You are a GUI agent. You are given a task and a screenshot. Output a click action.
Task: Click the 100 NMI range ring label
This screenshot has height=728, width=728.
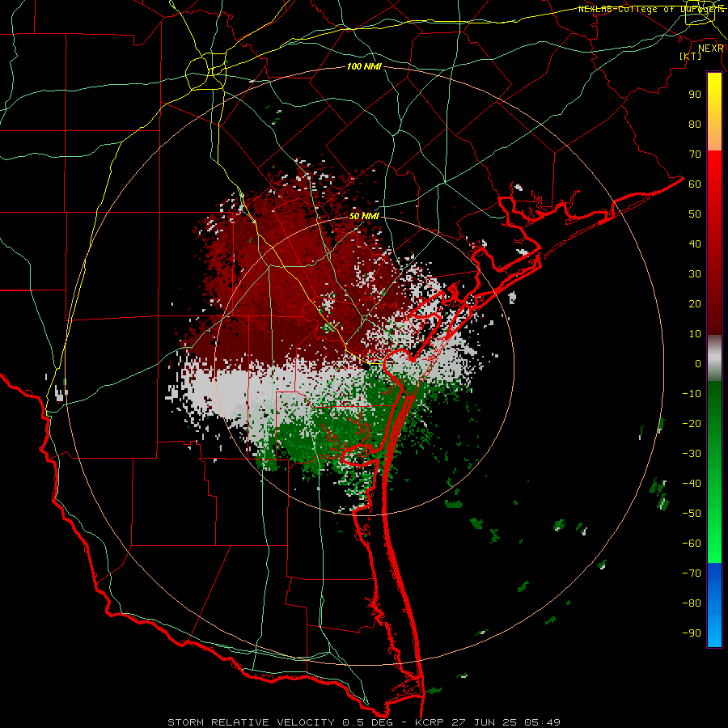click(x=365, y=67)
